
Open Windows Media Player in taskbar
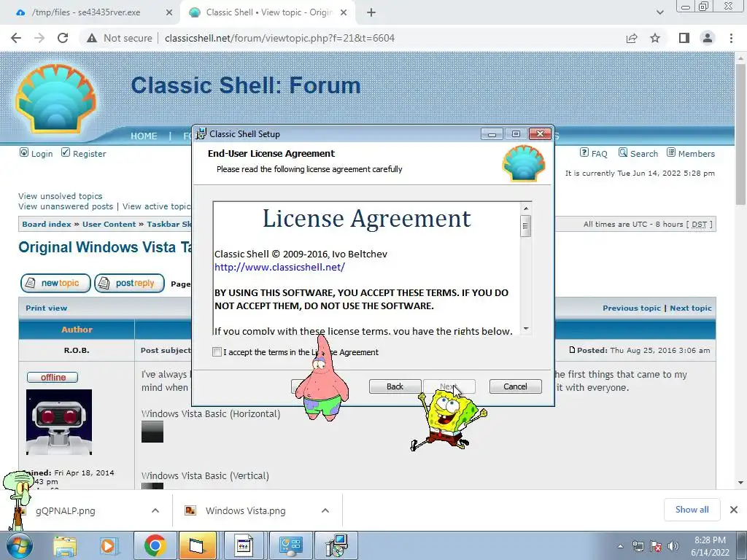click(x=108, y=545)
